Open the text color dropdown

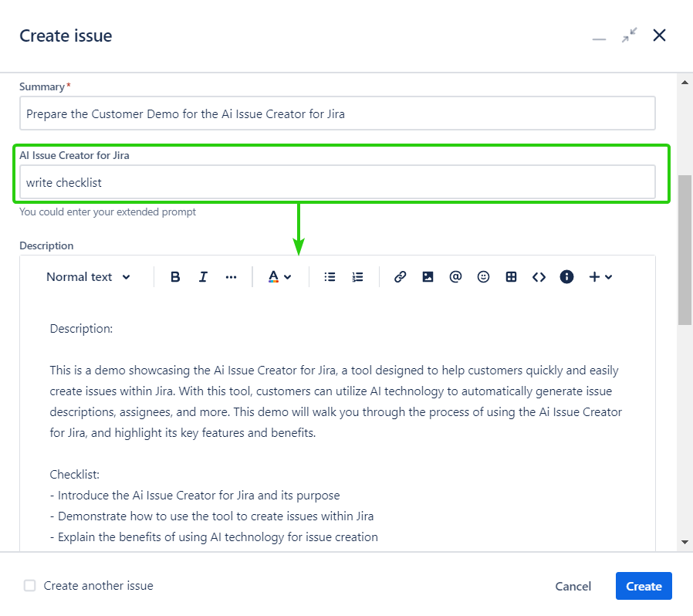(279, 277)
